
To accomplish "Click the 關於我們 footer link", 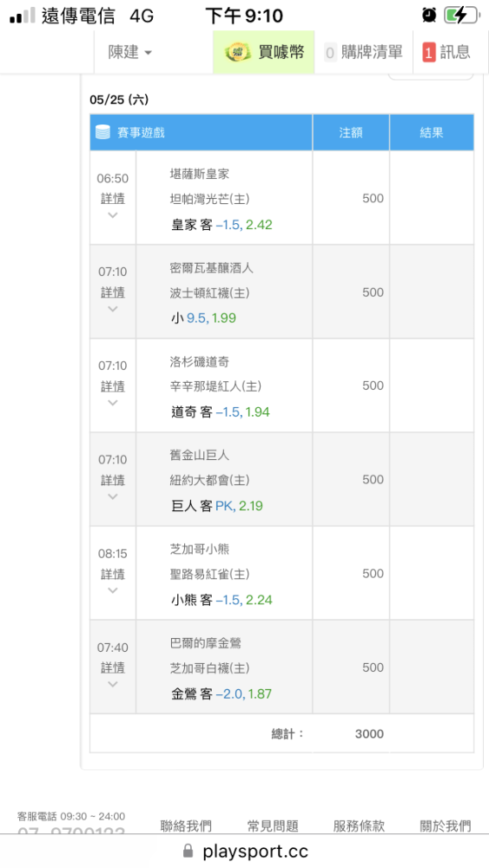I will coord(446,826).
